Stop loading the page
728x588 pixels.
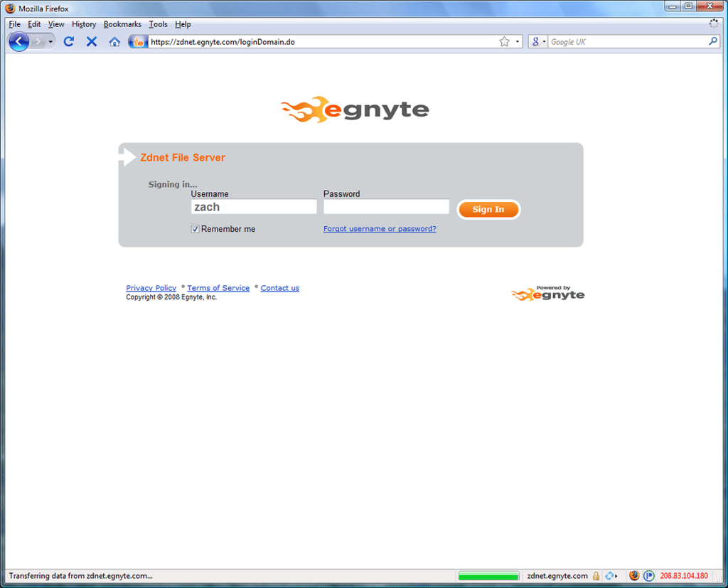click(x=92, y=42)
